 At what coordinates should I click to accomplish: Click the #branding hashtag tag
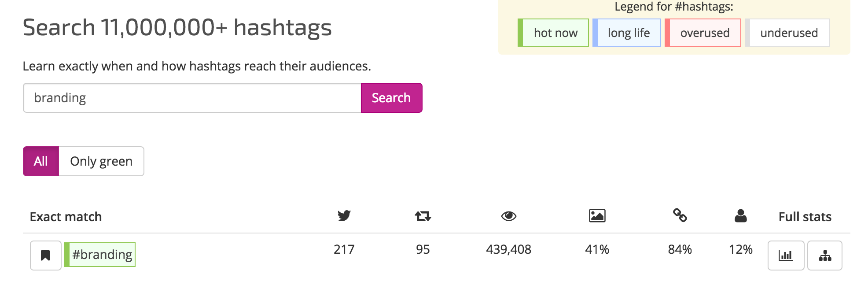pos(100,255)
